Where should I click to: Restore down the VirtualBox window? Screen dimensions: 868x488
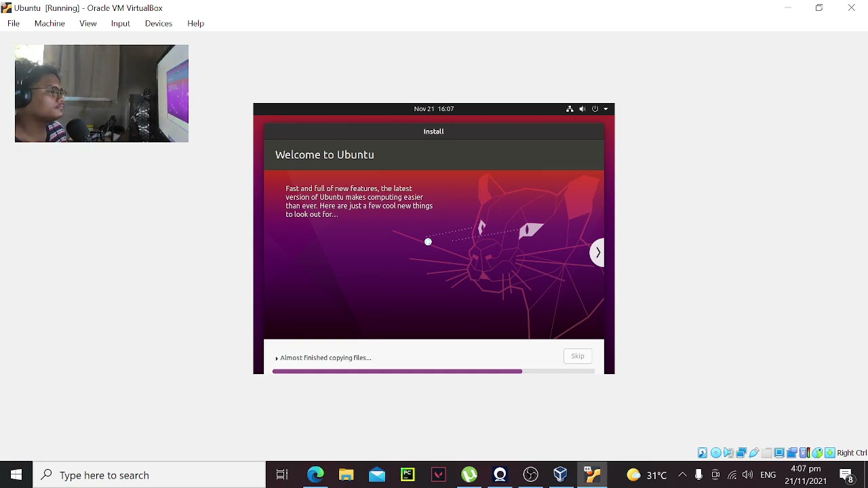coord(819,8)
